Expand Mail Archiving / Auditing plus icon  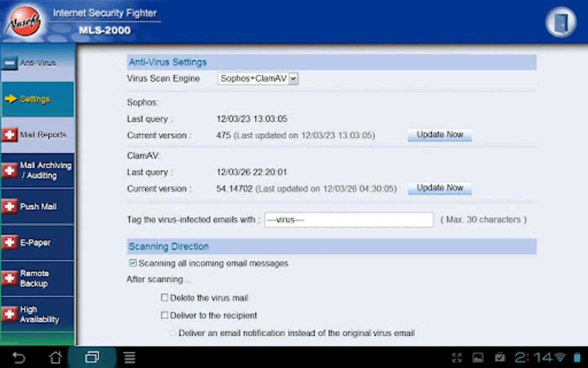9,170
